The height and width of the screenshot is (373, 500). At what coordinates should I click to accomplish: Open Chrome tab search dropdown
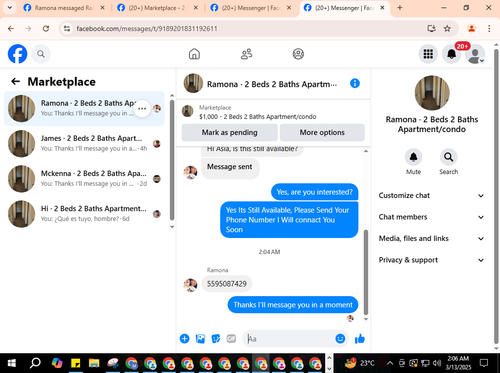(10, 8)
